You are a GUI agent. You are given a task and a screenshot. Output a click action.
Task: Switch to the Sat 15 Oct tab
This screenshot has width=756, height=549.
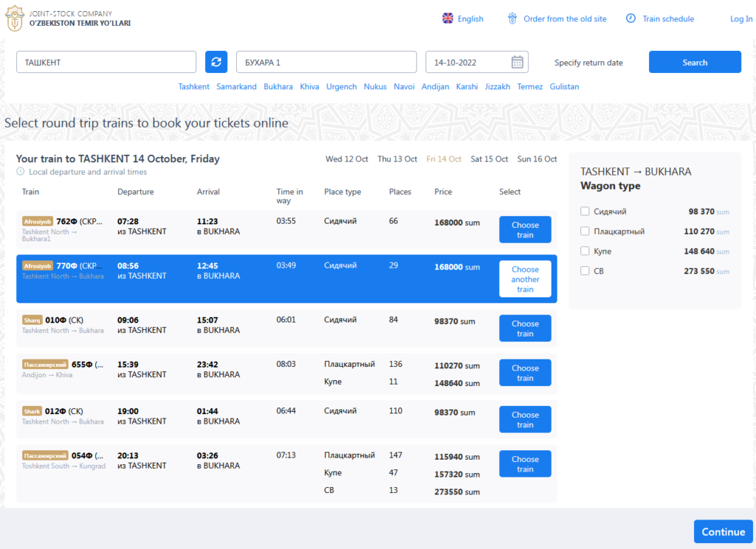point(489,159)
